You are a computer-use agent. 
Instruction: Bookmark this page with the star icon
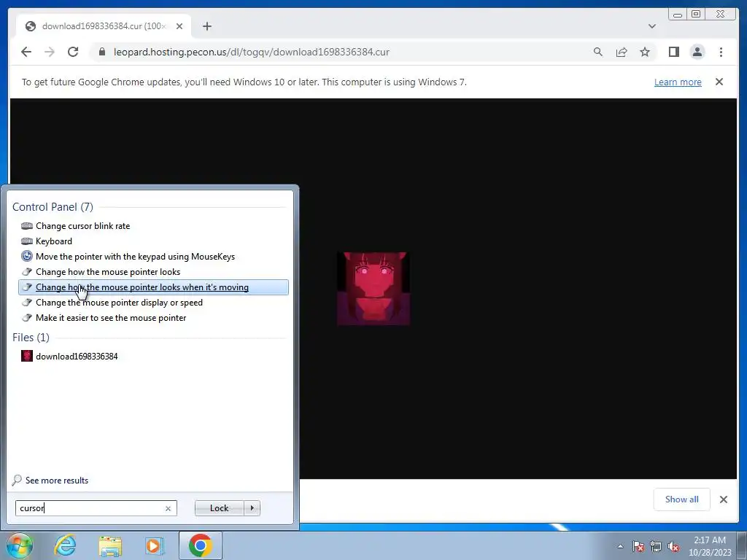click(x=645, y=52)
